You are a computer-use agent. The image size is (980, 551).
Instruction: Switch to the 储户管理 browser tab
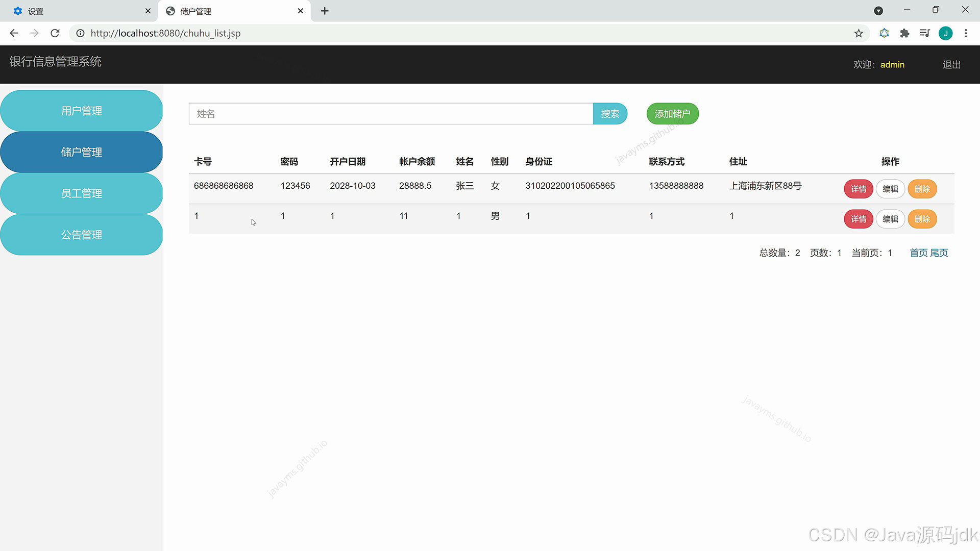(x=234, y=11)
